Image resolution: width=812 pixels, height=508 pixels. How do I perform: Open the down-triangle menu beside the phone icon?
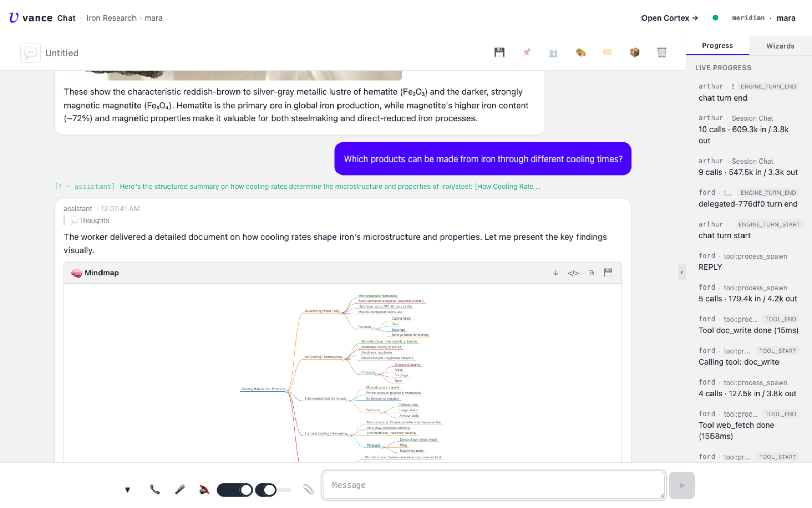(x=128, y=490)
